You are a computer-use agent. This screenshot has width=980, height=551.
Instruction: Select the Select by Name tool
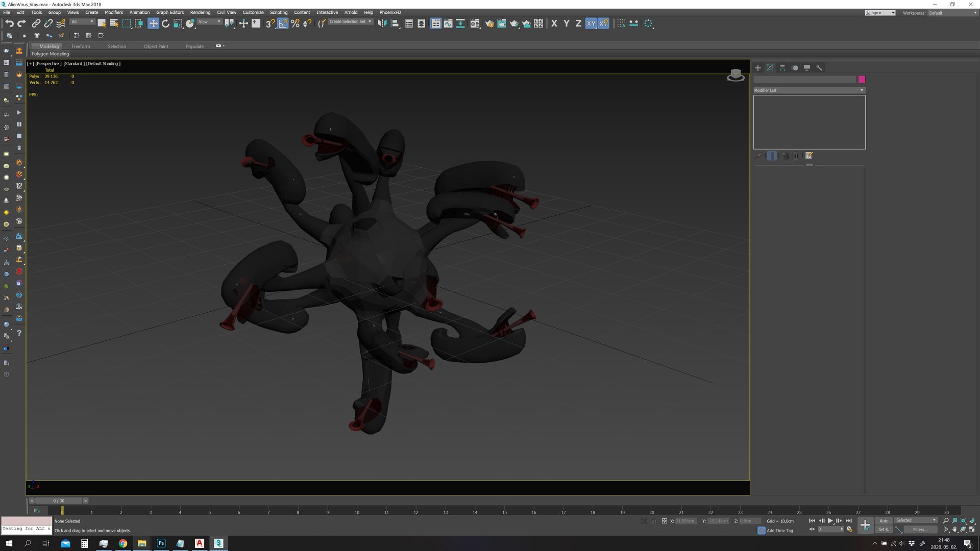click(114, 23)
